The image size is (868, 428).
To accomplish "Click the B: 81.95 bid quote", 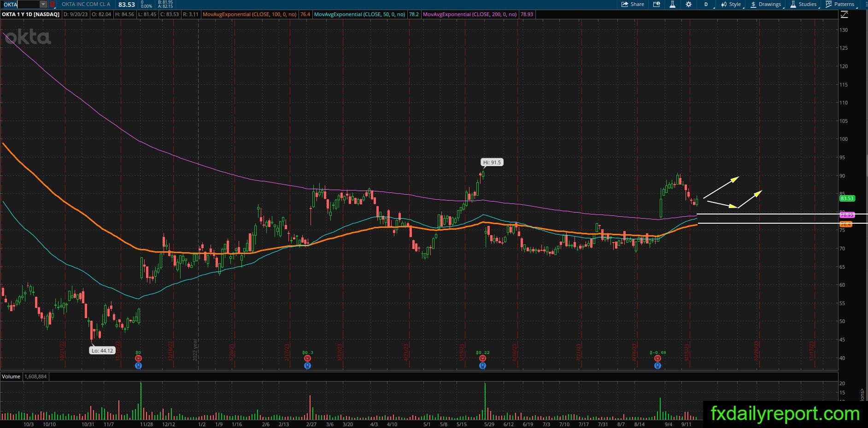I will coord(165,2).
